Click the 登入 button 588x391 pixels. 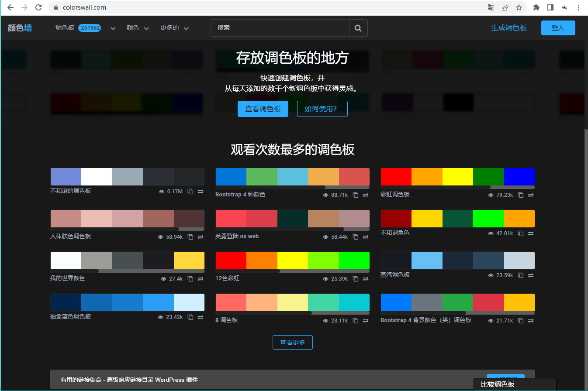(x=558, y=27)
